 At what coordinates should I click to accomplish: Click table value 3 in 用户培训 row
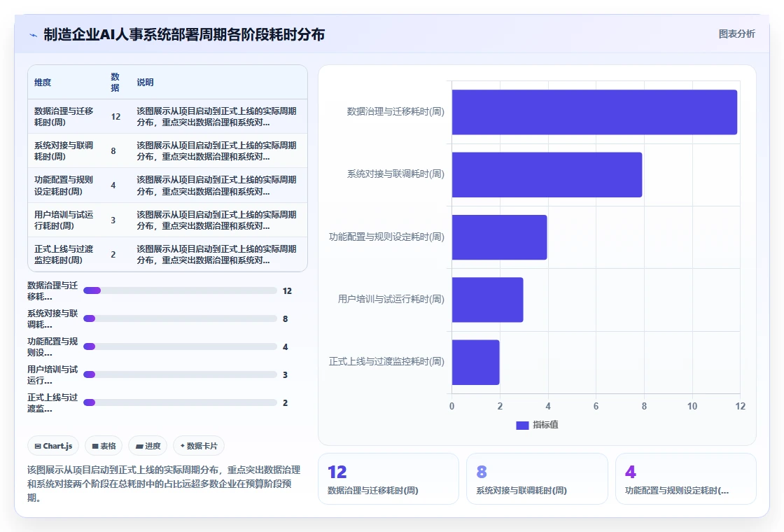(x=113, y=220)
